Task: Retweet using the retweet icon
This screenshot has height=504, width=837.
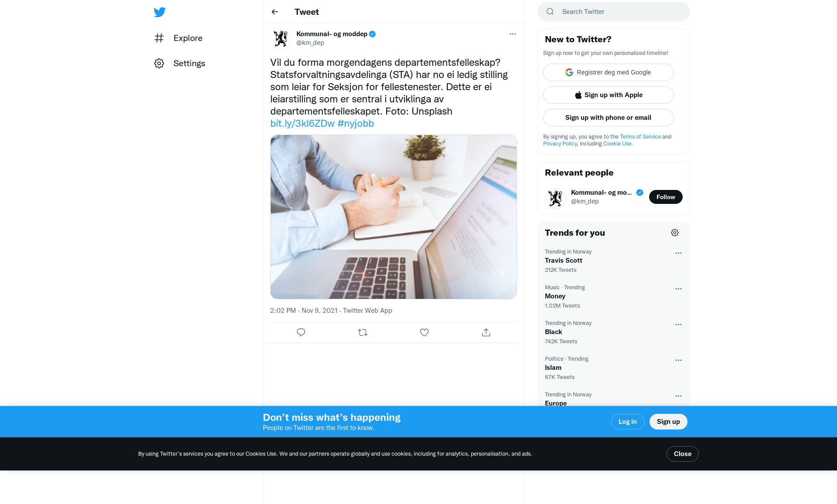Action: click(x=363, y=332)
